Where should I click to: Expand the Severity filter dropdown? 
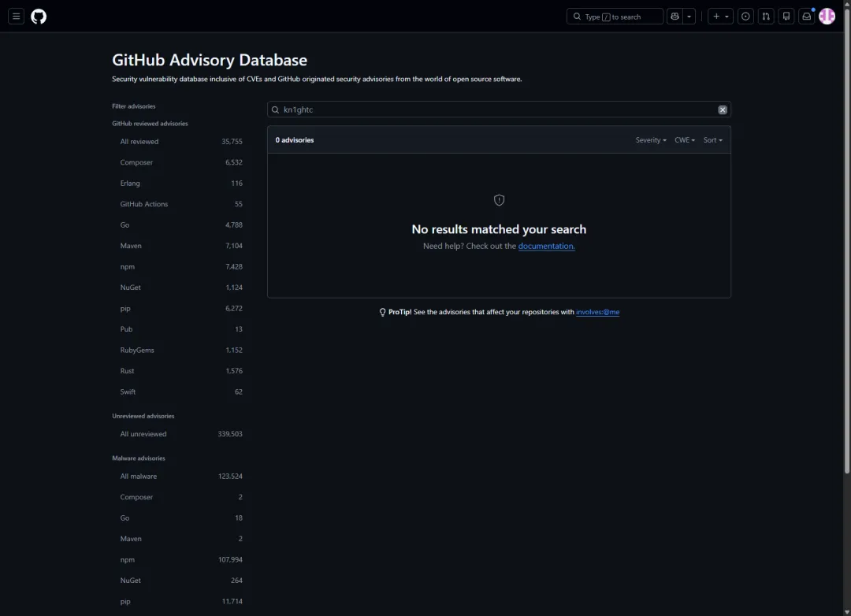pyautogui.click(x=651, y=140)
